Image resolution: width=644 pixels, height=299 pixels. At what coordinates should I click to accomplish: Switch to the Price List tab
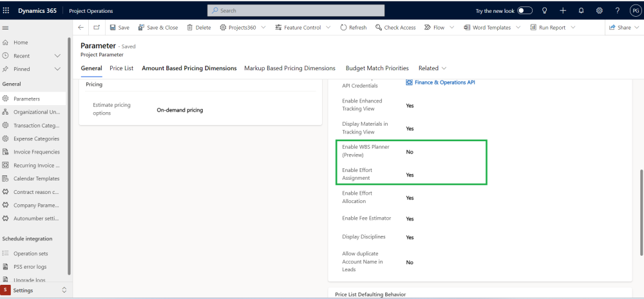[121, 68]
